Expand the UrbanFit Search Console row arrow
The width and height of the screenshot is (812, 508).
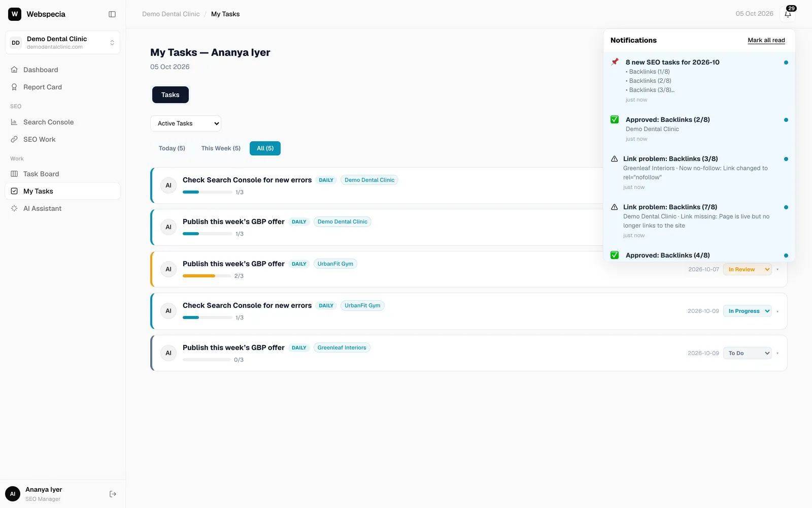(x=777, y=311)
